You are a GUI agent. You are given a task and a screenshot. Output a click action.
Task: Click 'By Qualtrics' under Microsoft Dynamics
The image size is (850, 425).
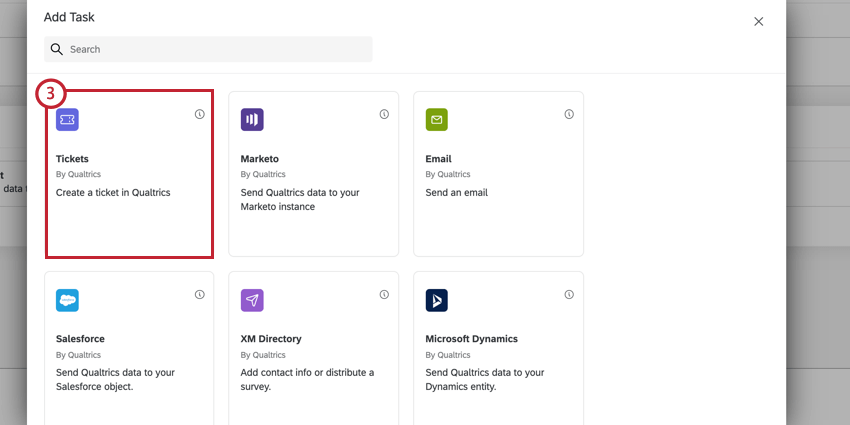448,355
